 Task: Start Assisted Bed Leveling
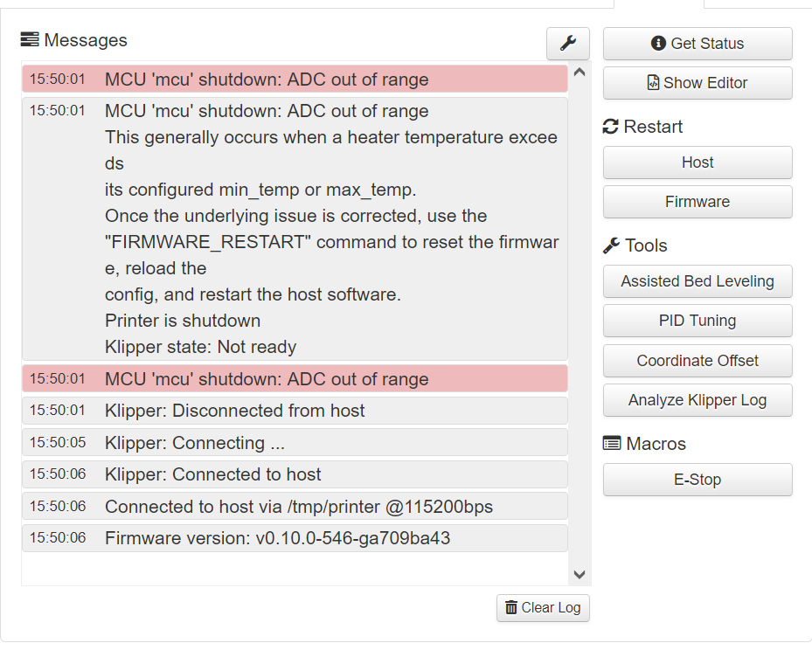tap(697, 281)
